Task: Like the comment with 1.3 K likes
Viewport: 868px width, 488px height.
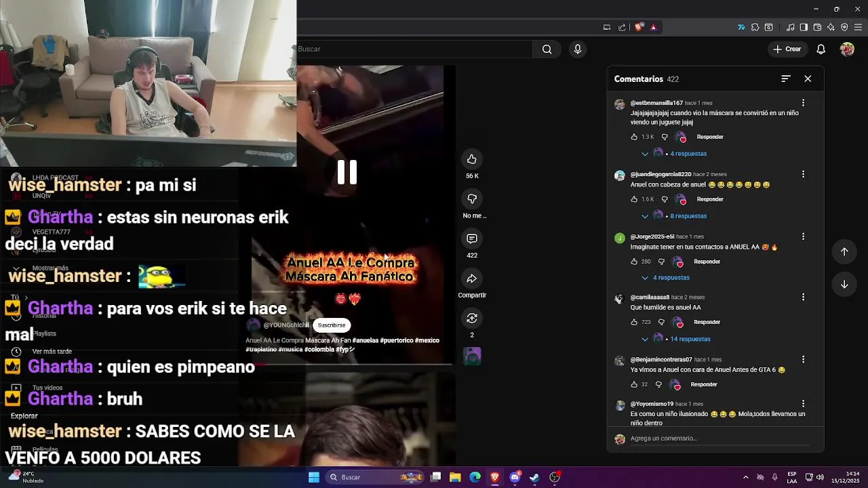Action: (634, 137)
